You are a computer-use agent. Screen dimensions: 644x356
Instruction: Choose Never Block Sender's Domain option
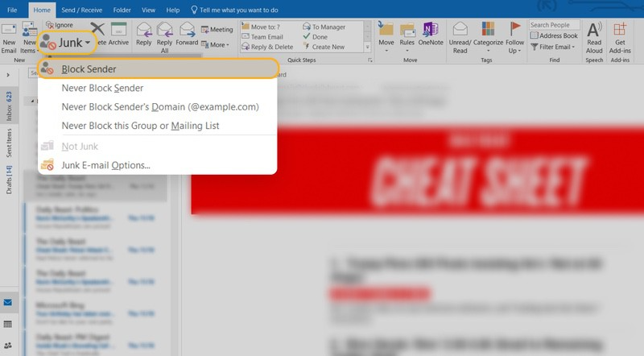[x=157, y=107]
